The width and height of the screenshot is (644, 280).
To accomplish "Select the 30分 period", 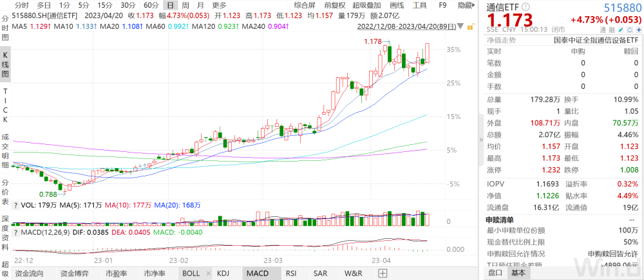I will (128, 5).
